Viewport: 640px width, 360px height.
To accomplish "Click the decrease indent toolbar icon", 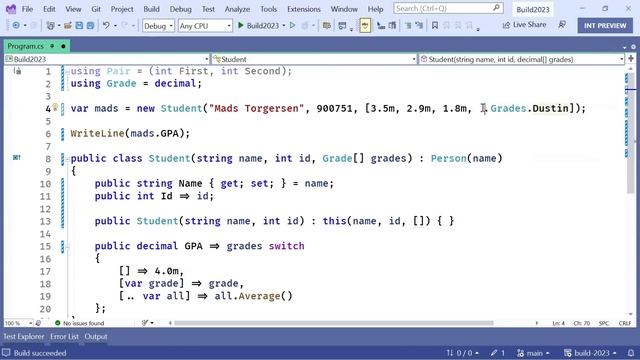I will click(x=408, y=25).
